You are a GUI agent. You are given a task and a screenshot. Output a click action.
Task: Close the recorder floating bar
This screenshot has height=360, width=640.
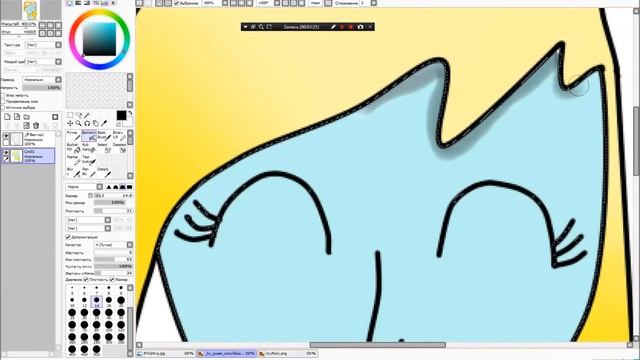[x=370, y=27]
